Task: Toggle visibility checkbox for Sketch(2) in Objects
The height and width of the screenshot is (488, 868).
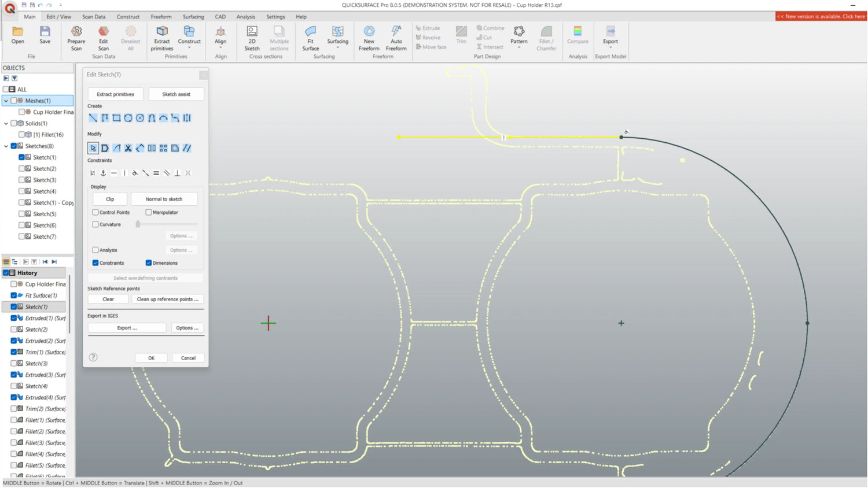Action: 21,169
